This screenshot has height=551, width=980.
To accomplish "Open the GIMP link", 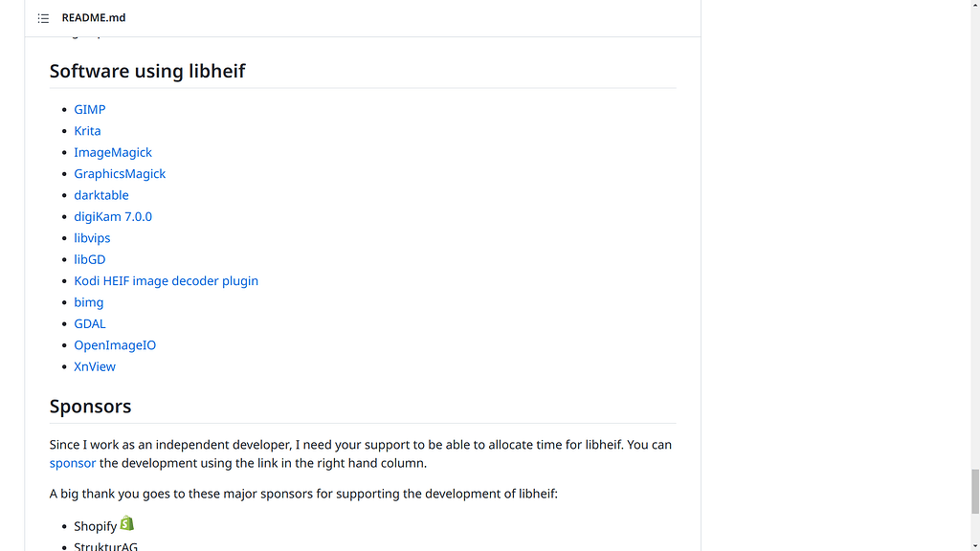I will point(89,109).
